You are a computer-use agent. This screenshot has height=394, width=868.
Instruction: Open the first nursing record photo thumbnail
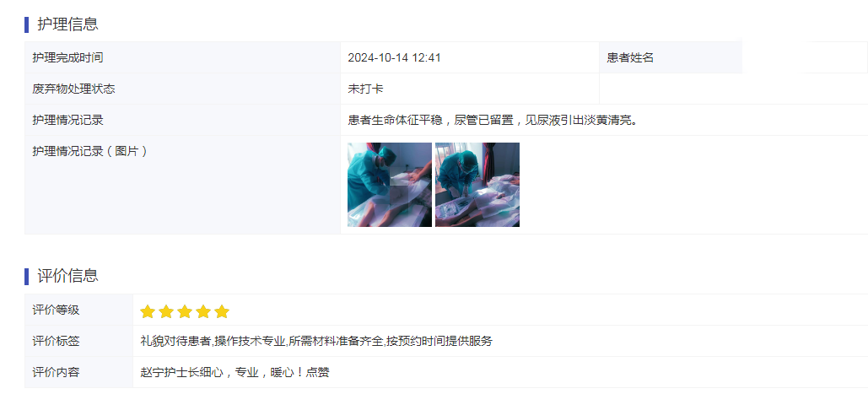[389, 185]
